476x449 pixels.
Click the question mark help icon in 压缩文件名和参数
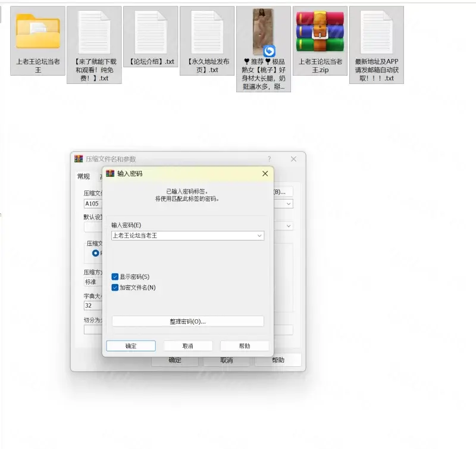click(269, 159)
